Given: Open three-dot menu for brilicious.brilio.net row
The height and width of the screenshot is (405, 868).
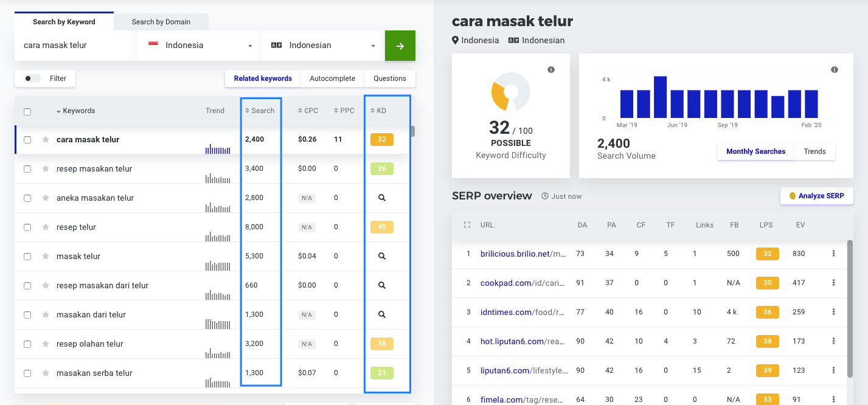Looking at the screenshot, I should [833, 254].
